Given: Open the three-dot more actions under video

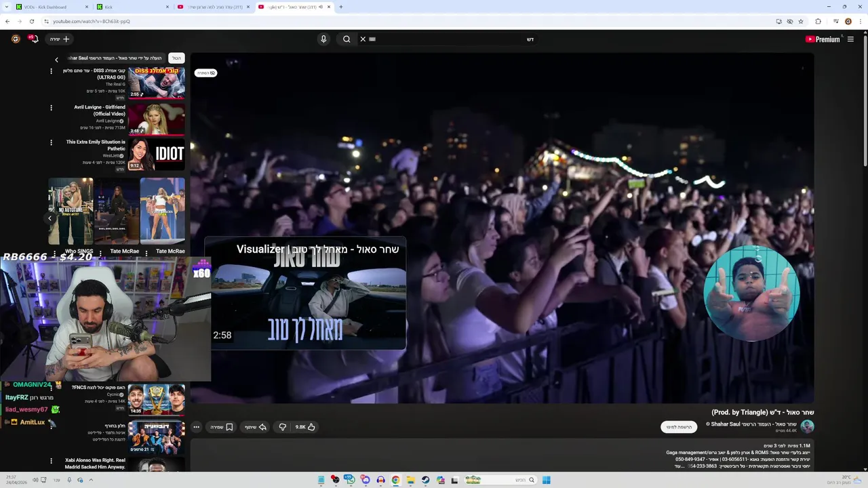Looking at the screenshot, I should 196,427.
